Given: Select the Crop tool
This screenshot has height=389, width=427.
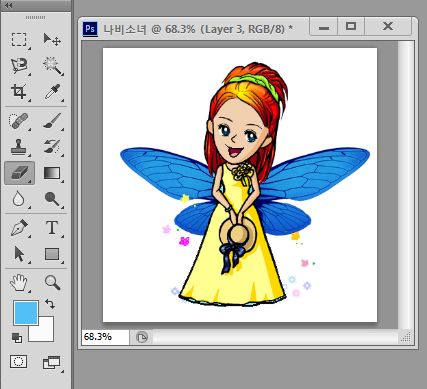Looking at the screenshot, I should click(19, 91).
